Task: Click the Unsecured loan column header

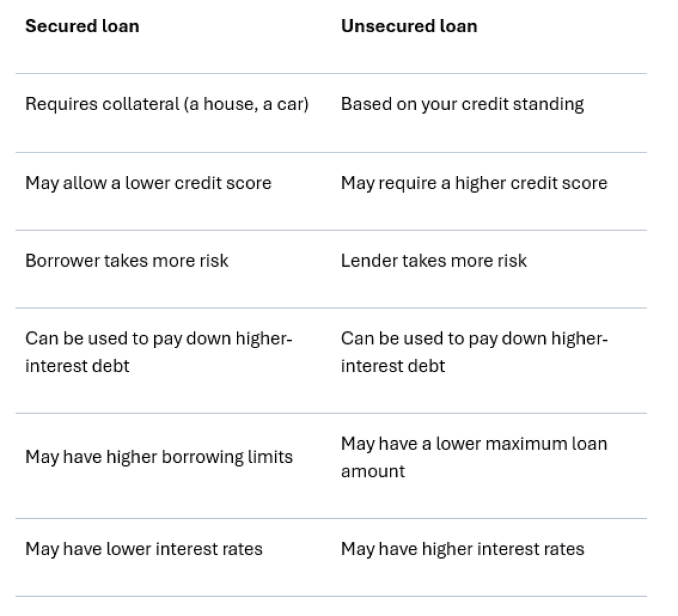Action: click(409, 26)
